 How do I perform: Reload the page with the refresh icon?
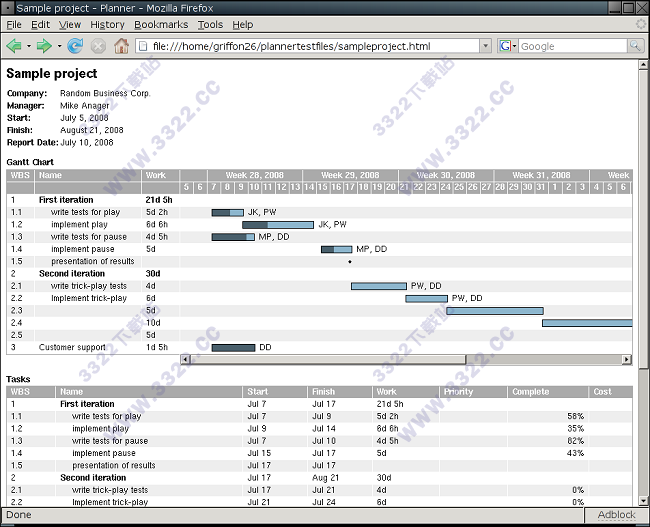pos(76,46)
